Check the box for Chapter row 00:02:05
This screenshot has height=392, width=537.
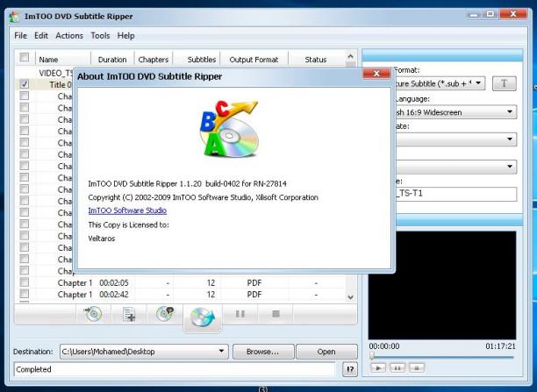pyautogui.click(x=25, y=282)
